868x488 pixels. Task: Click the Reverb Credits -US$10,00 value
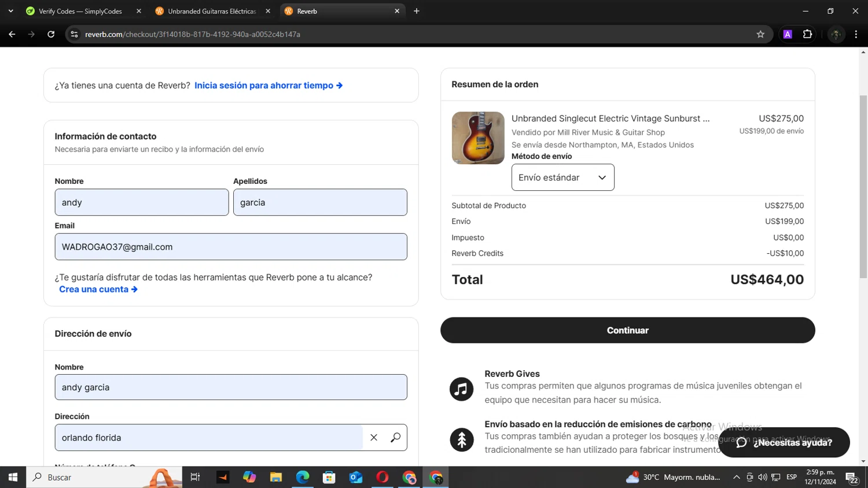coord(785,253)
